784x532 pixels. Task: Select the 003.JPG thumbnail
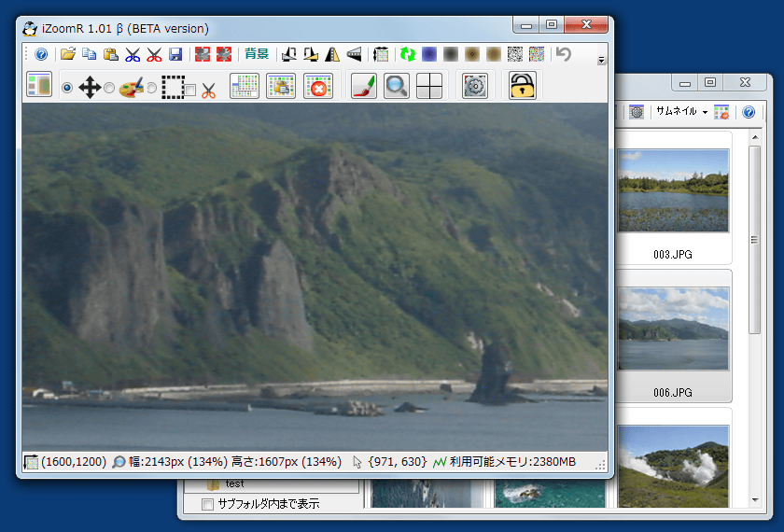(673, 190)
